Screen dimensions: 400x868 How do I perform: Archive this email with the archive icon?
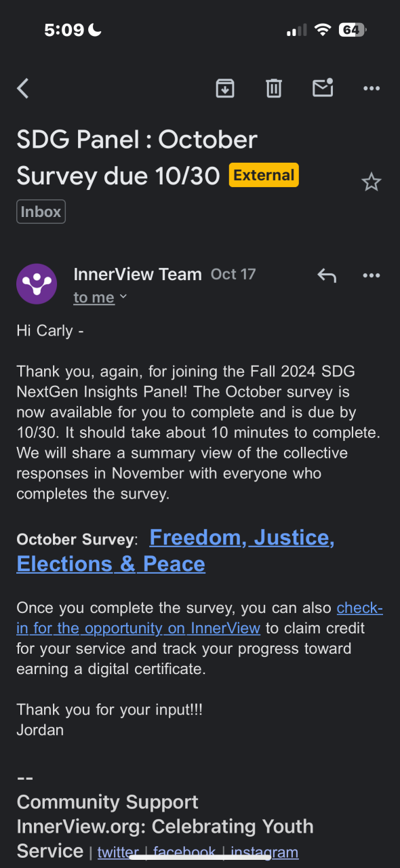point(225,88)
